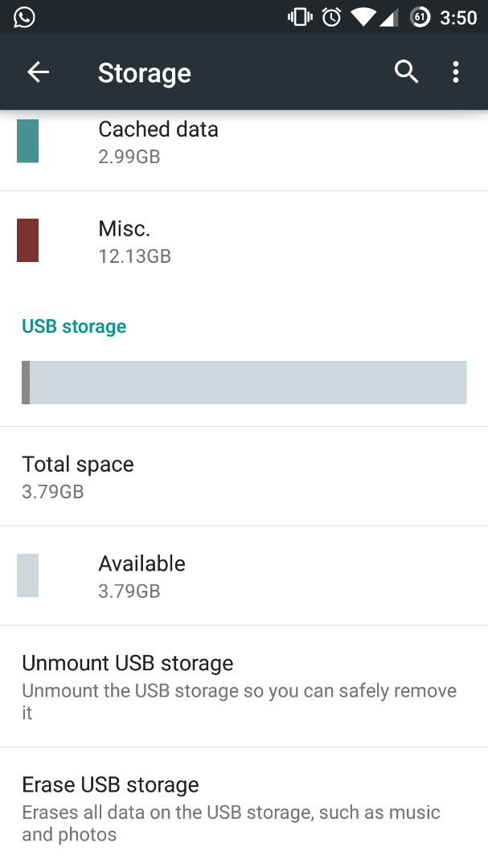Tap the battery level indicator icon

(x=420, y=17)
